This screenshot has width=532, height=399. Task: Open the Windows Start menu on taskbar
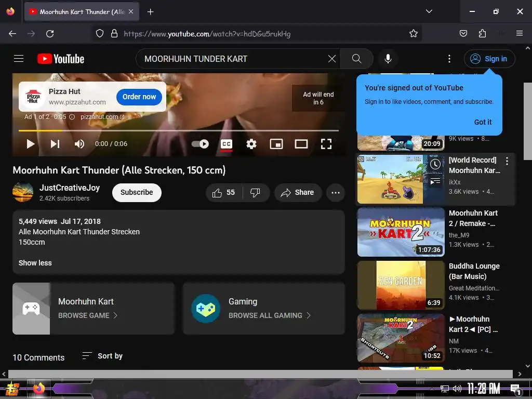(12, 389)
